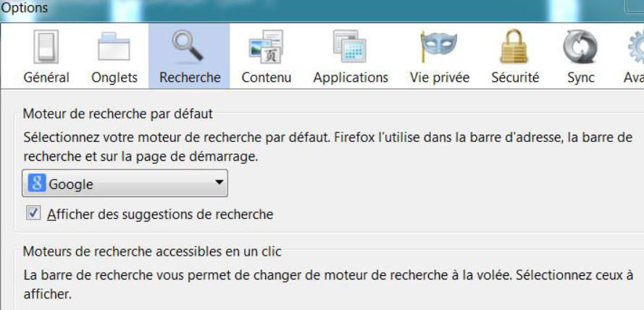Click the Applications window icon
The image size is (644, 310).
(351, 49)
